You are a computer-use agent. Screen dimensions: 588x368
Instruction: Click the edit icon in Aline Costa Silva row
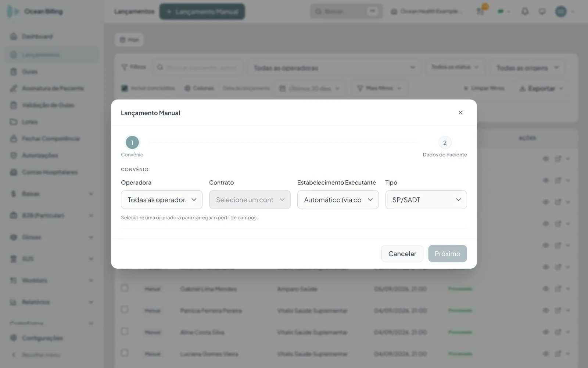558,332
